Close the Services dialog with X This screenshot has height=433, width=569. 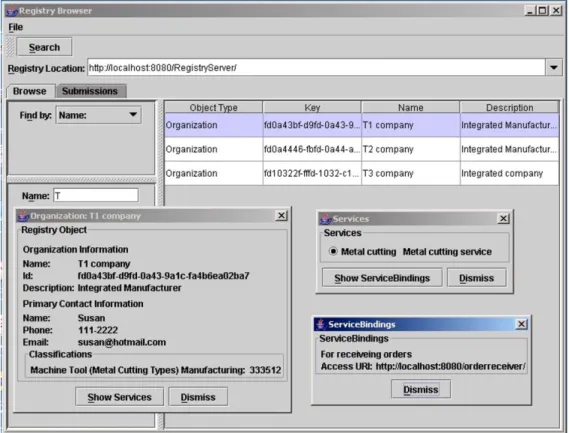[503, 218]
